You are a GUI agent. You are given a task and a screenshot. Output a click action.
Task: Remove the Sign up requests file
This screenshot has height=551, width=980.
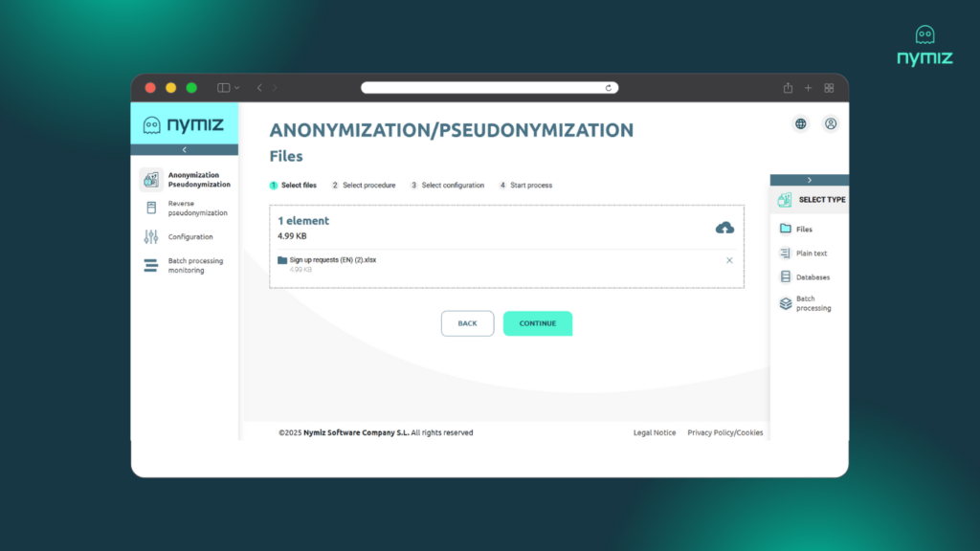729,260
